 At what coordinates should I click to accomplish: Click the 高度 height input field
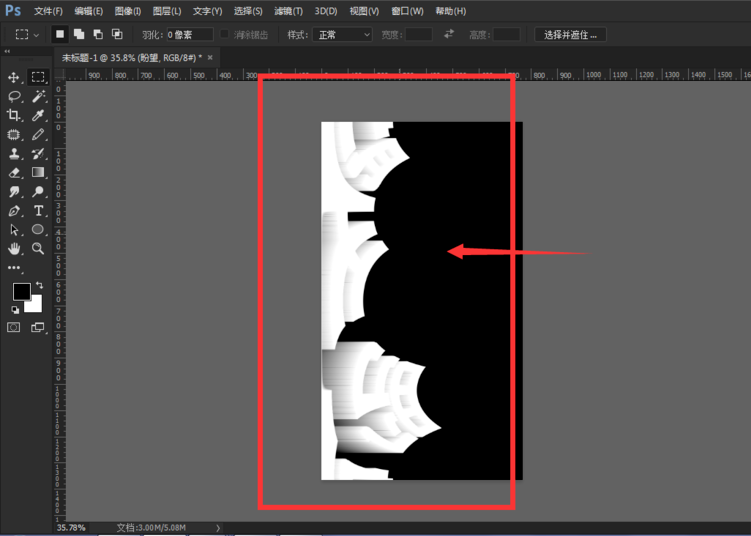coord(507,34)
